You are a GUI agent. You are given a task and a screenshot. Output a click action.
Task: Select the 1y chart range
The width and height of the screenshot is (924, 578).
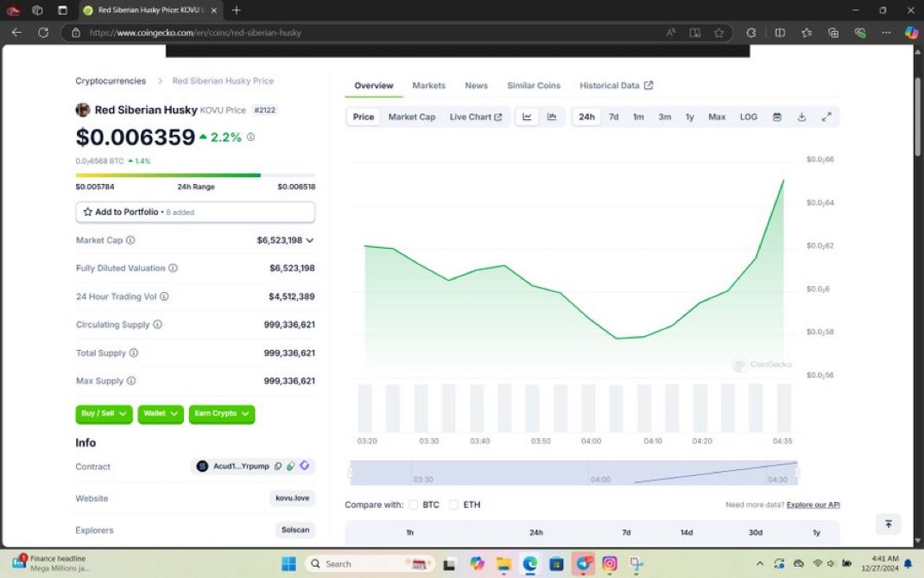click(x=689, y=117)
